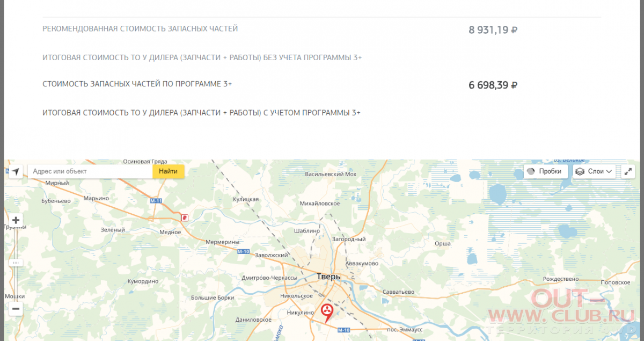Open the Слои layers dropdown
644x341 pixels.
(x=594, y=171)
